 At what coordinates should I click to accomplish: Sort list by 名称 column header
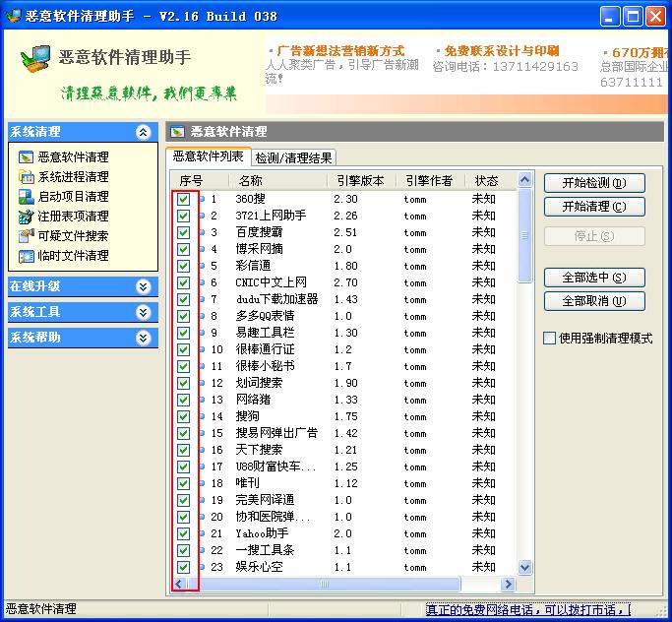pyautogui.click(x=277, y=180)
